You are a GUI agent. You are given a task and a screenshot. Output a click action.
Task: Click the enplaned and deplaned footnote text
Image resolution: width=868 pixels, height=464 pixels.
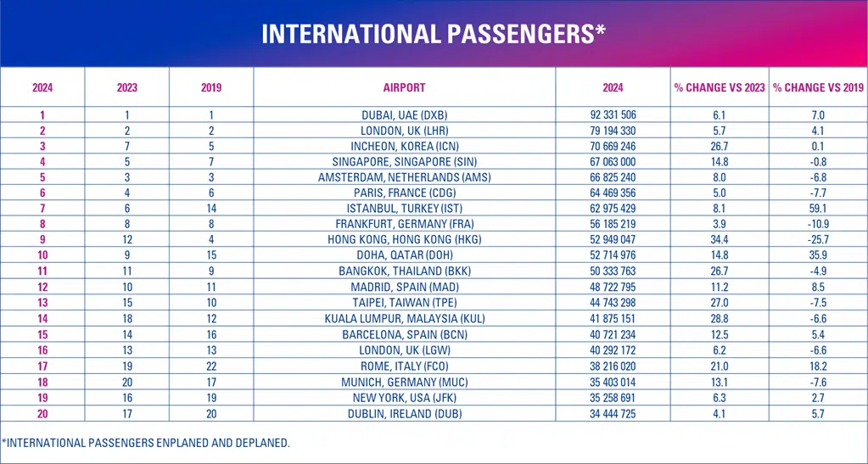146,443
